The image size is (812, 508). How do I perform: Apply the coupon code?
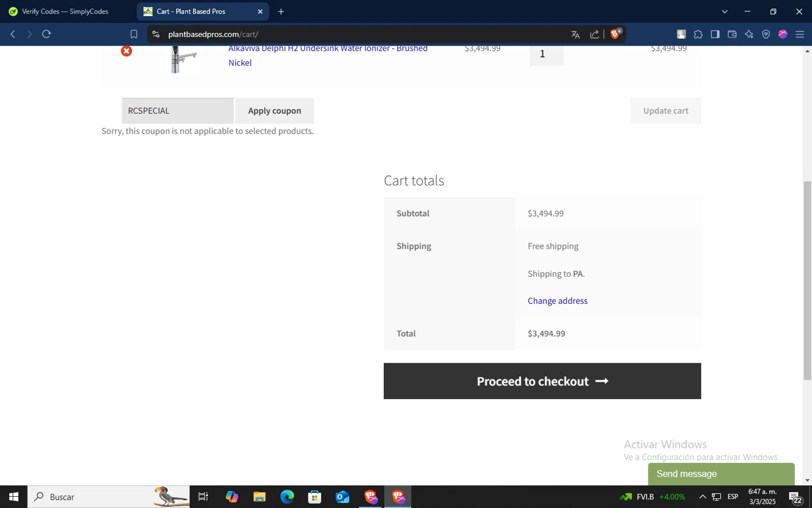click(x=274, y=110)
